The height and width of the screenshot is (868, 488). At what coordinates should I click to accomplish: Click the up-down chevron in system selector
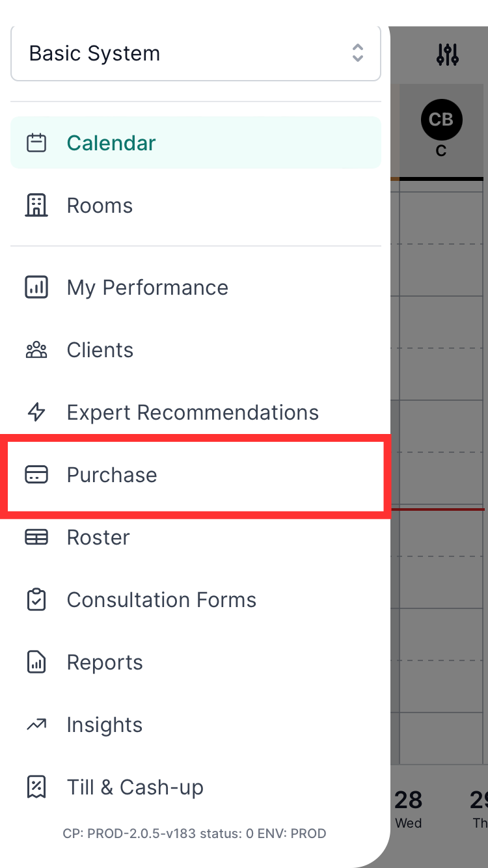pos(357,53)
